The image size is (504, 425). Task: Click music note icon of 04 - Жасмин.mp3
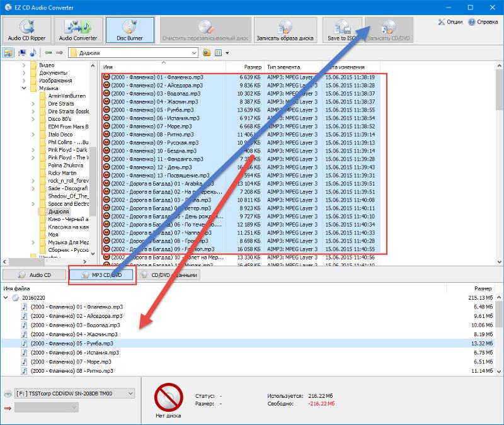(25, 334)
